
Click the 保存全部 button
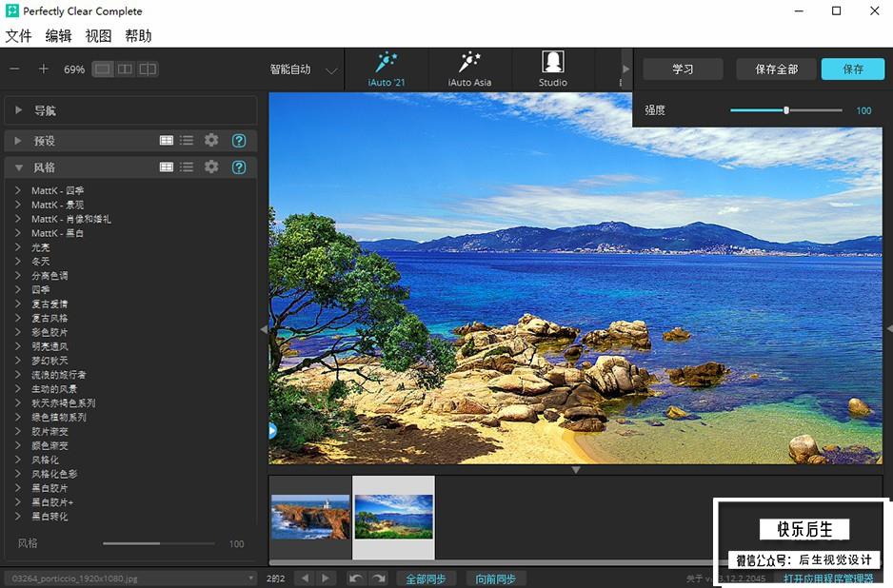click(776, 69)
